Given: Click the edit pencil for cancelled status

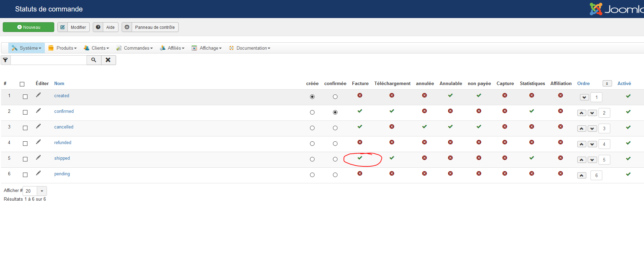Looking at the screenshot, I should coord(38,126).
